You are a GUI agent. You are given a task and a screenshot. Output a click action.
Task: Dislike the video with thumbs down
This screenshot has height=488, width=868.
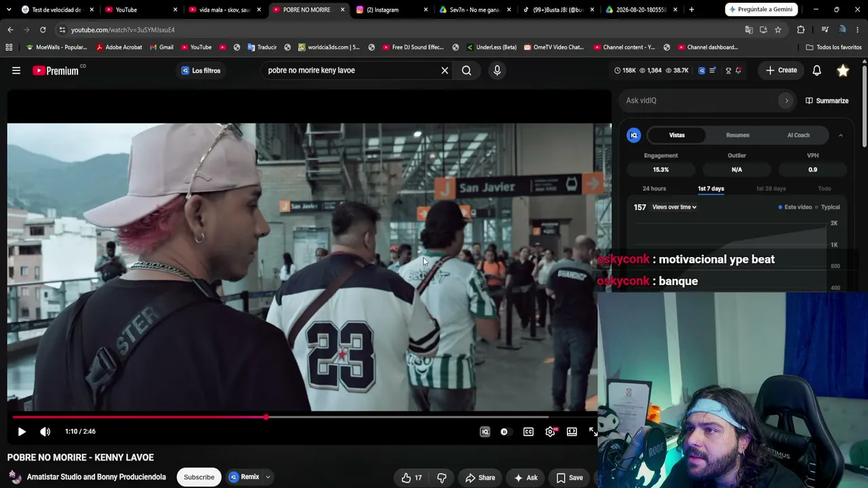coord(442,478)
